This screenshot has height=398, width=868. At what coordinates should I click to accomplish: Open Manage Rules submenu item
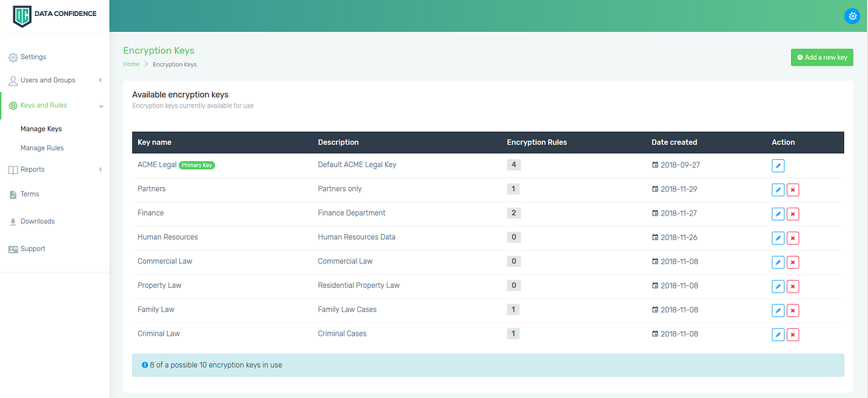42,148
